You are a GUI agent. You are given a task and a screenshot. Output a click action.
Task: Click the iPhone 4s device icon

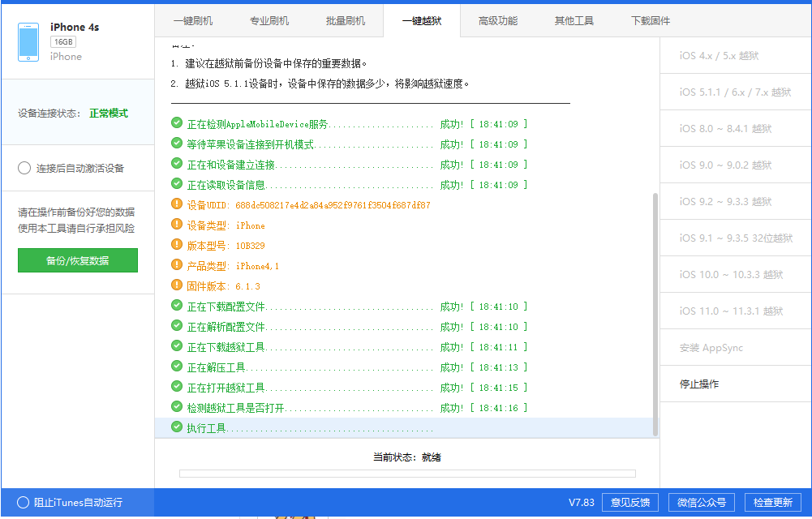[28, 42]
